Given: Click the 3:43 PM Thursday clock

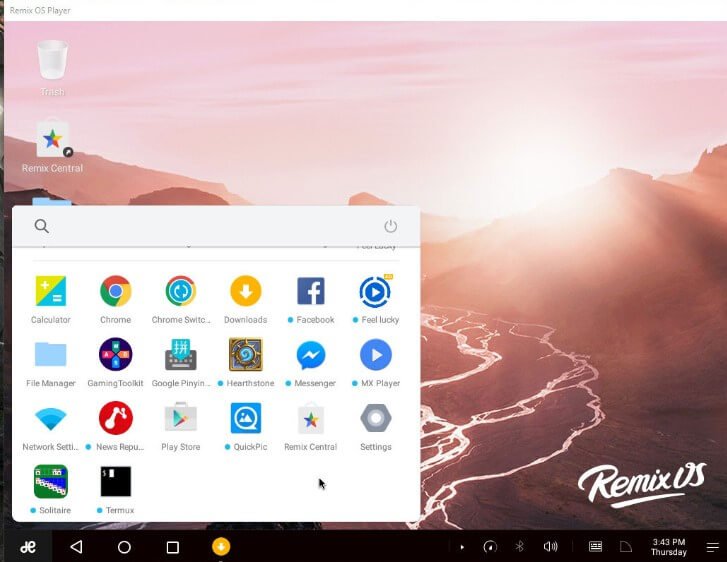Looking at the screenshot, I should point(669,547).
